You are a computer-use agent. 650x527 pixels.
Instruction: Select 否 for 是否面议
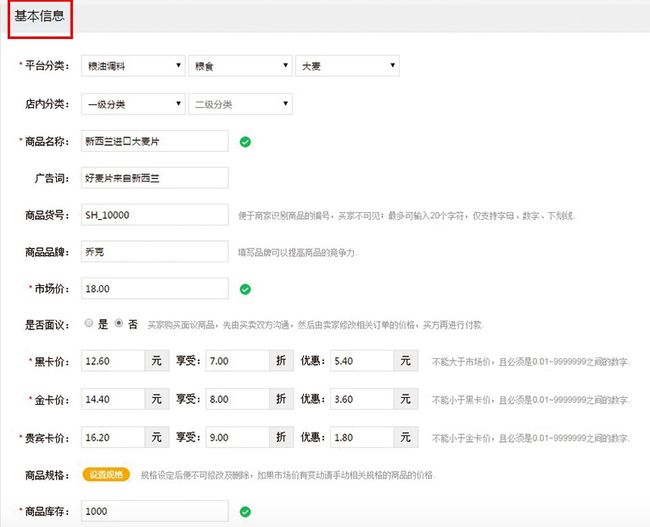[119, 323]
